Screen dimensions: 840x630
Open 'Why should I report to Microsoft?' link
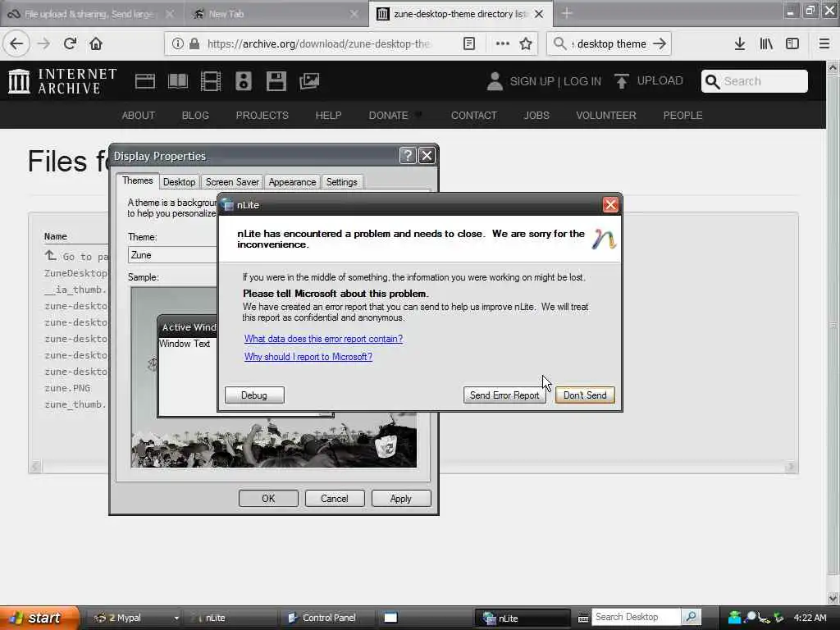point(308,357)
